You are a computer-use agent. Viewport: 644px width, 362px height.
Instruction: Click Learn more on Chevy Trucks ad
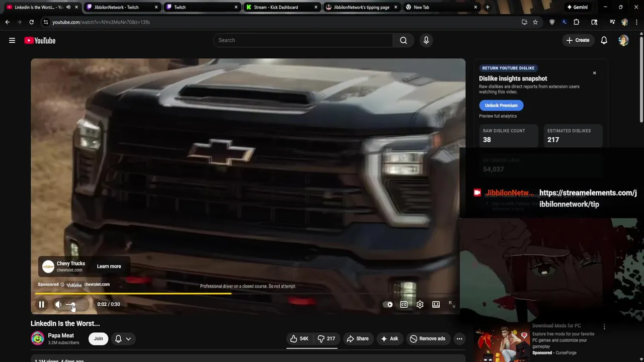(x=109, y=266)
